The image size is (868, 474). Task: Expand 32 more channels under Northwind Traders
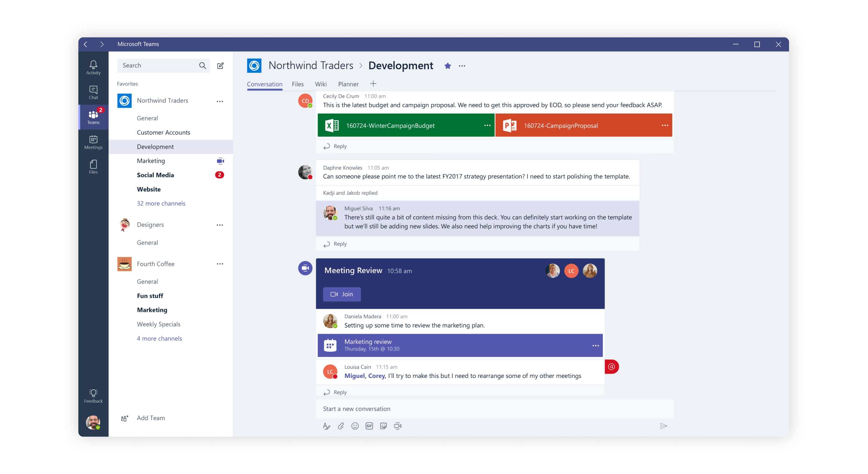click(x=161, y=203)
